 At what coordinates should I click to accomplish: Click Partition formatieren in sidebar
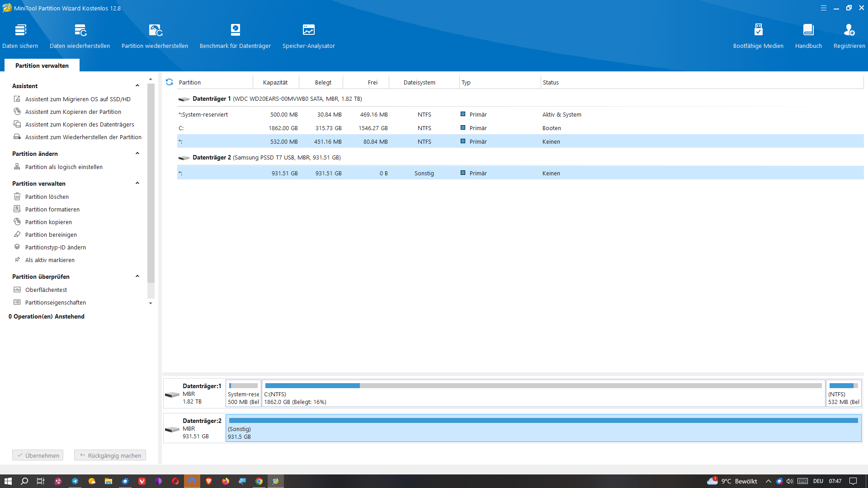coord(52,210)
